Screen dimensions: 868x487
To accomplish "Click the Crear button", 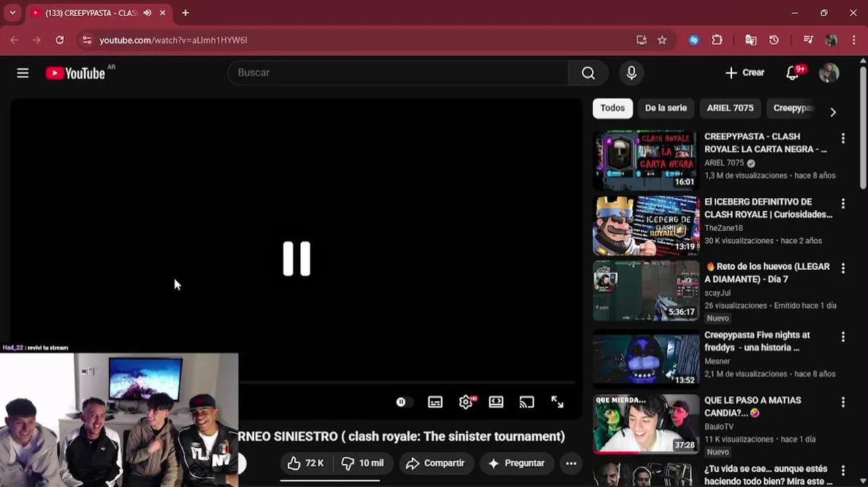I will tap(744, 73).
